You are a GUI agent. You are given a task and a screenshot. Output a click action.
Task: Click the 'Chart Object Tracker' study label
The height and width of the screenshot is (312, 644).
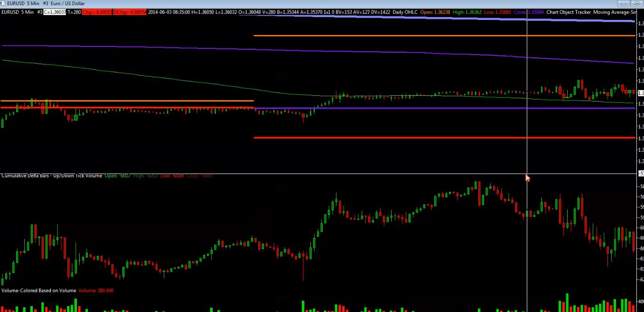pyautogui.click(x=569, y=12)
